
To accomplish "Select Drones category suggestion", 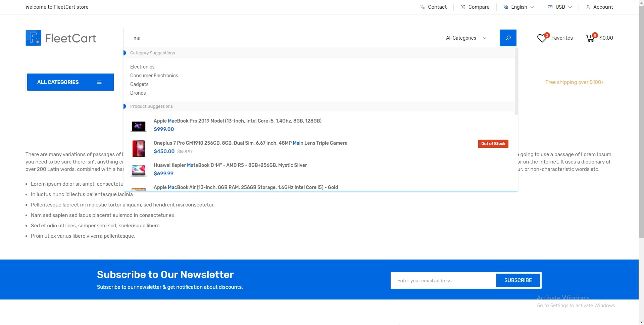I will point(138,93).
